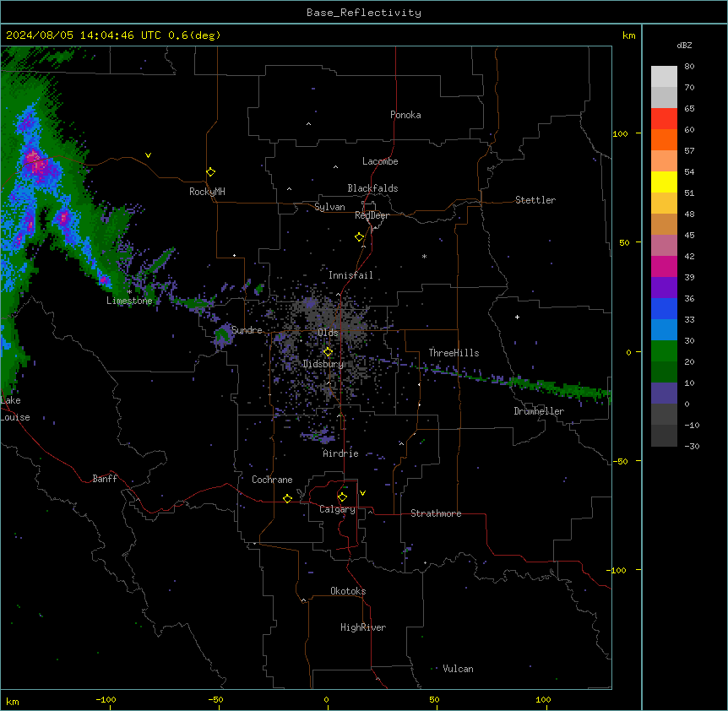Click the Airdrie label
Image resolution: width=728 pixels, height=711 pixels.
tap(341, 453)
